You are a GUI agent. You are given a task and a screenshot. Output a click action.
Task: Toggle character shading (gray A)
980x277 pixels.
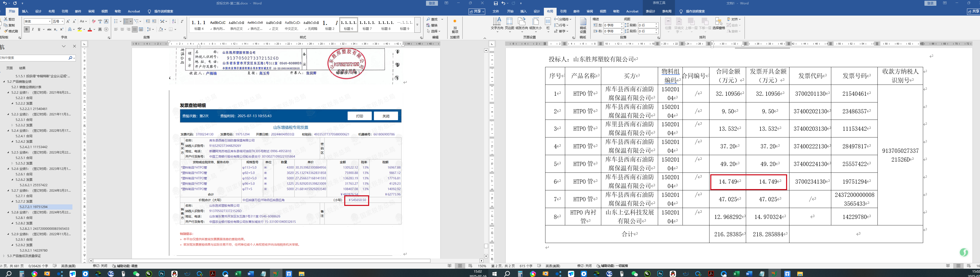click(x=100, y=29)
